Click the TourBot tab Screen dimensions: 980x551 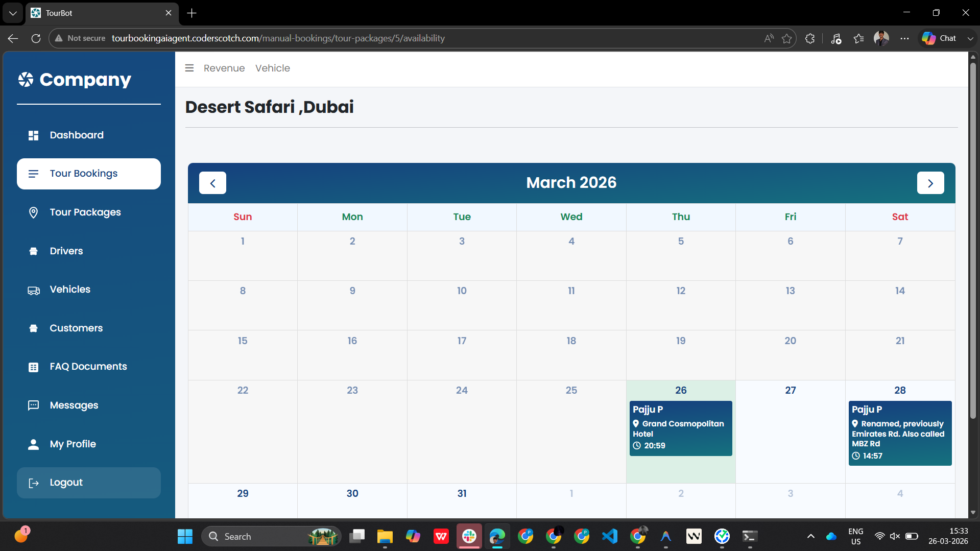click(x=102, y=13)
